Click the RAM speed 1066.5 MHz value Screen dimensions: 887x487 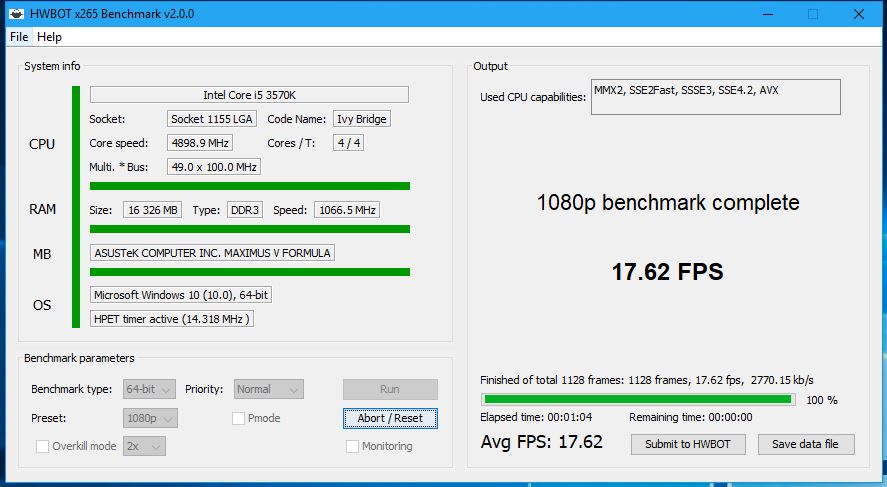[x=347, y=210]
